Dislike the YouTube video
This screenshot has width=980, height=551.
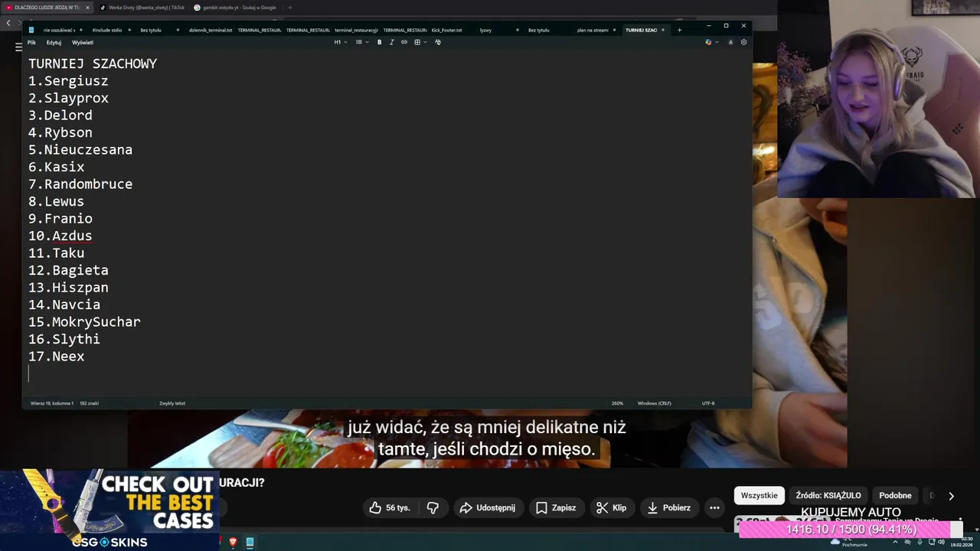[433, 507]
